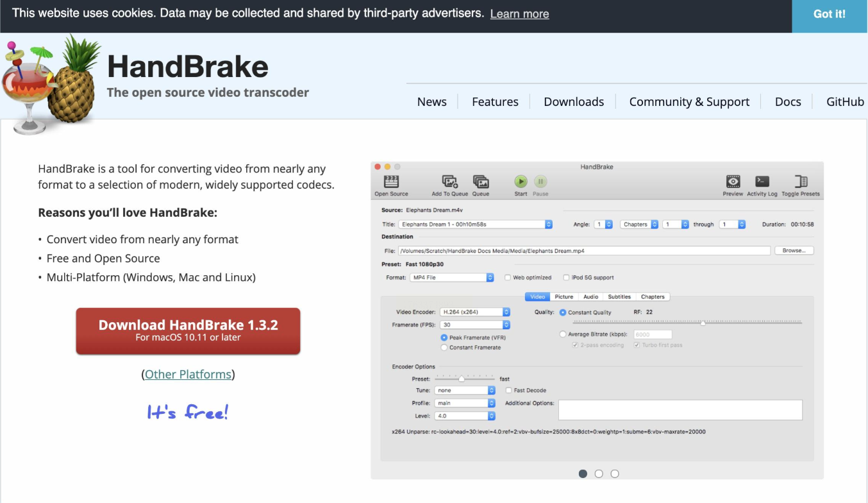
Task: Click the Pause icon in toolbar
Action: [540, 182]
